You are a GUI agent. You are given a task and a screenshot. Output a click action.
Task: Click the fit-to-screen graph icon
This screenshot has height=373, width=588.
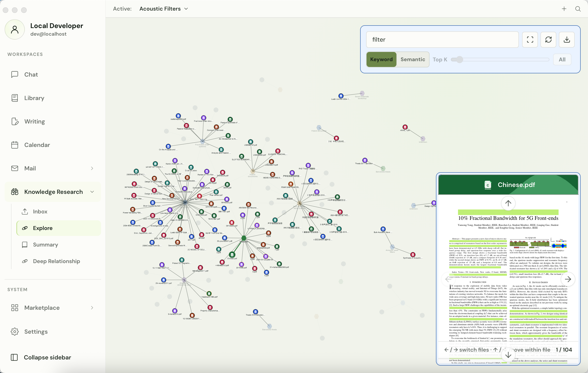coord(530,40)
